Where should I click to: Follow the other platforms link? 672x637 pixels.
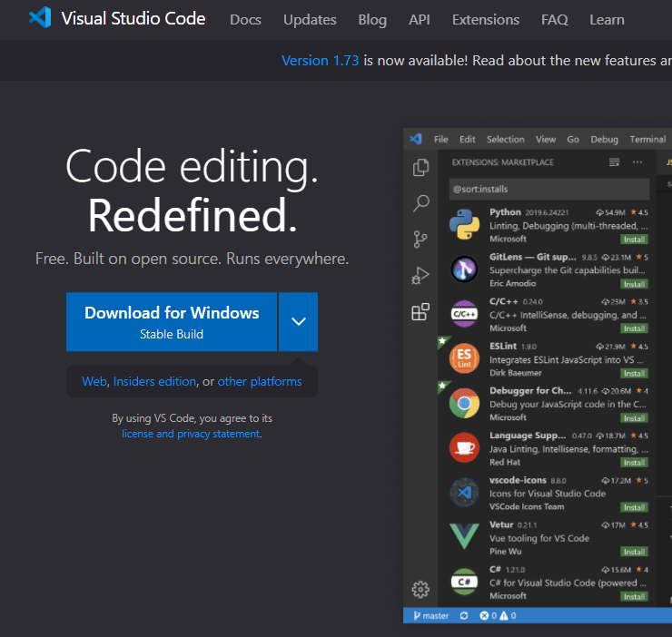[x=260, y=381]
